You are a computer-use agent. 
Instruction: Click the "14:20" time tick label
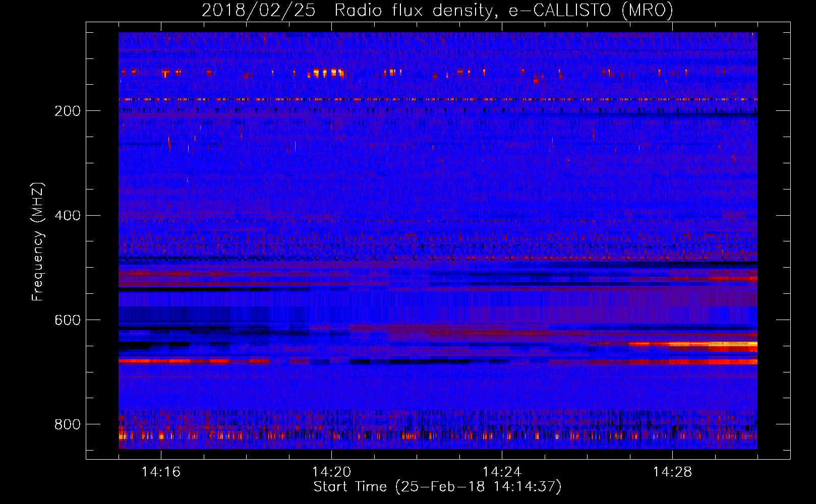(x=331, y=472)
